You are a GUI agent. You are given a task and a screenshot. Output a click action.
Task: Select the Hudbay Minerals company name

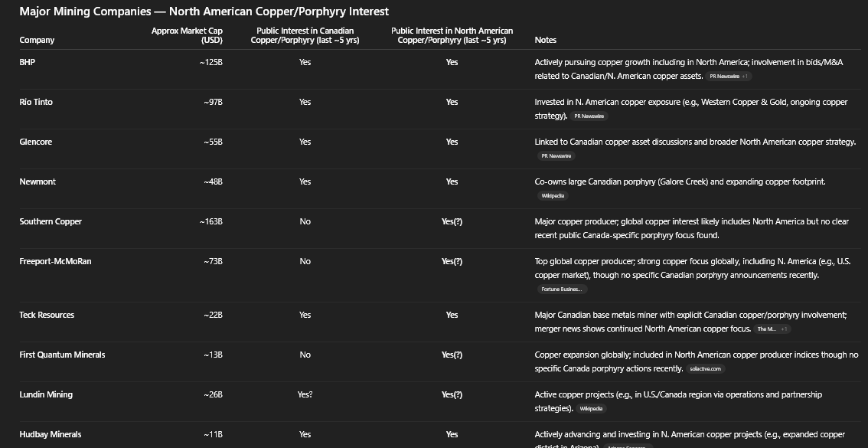point(51,434)
